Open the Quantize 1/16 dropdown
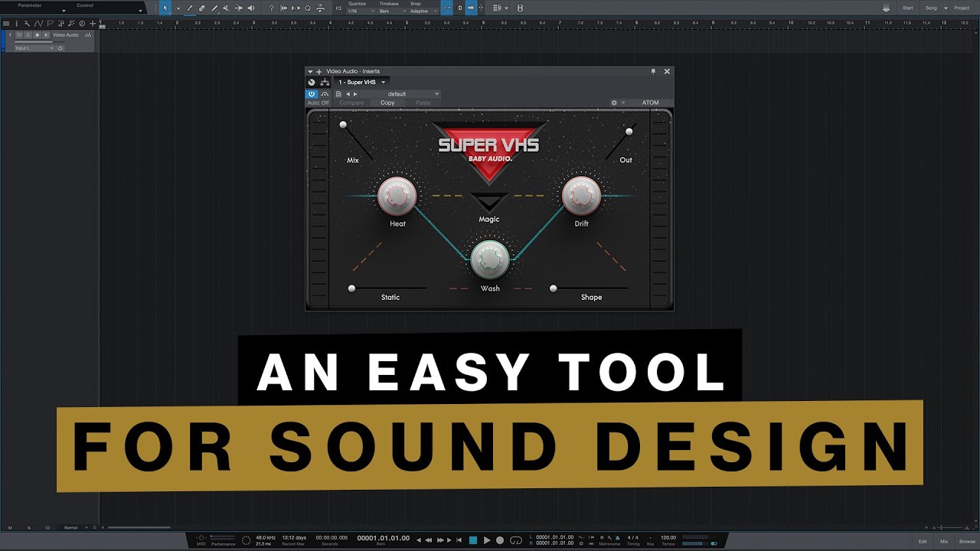 359,11
